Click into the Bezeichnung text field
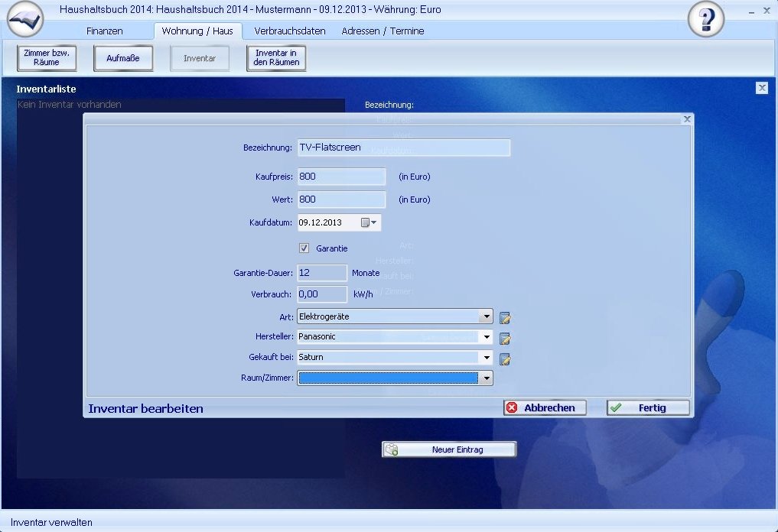This screenshot has width=778, height=532. 403,148
